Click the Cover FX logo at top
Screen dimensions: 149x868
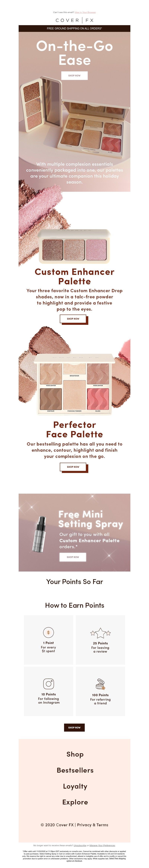pyautogui.click(x=74, y=20)
